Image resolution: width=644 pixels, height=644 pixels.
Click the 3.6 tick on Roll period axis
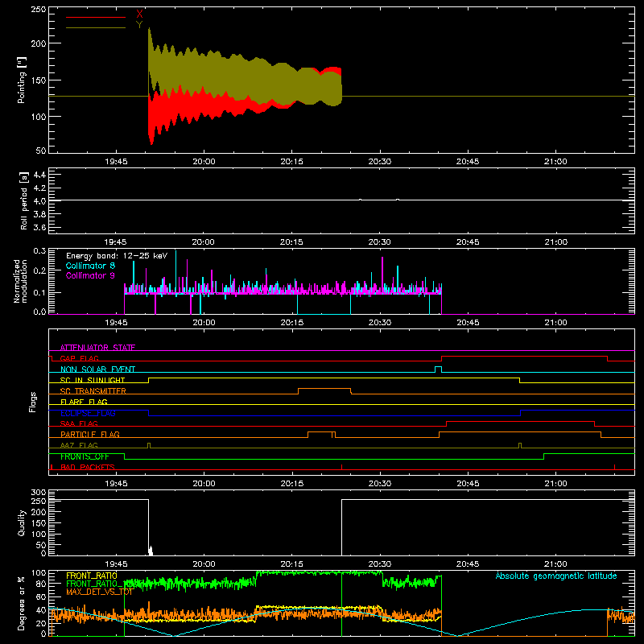[x=39, y=227]
